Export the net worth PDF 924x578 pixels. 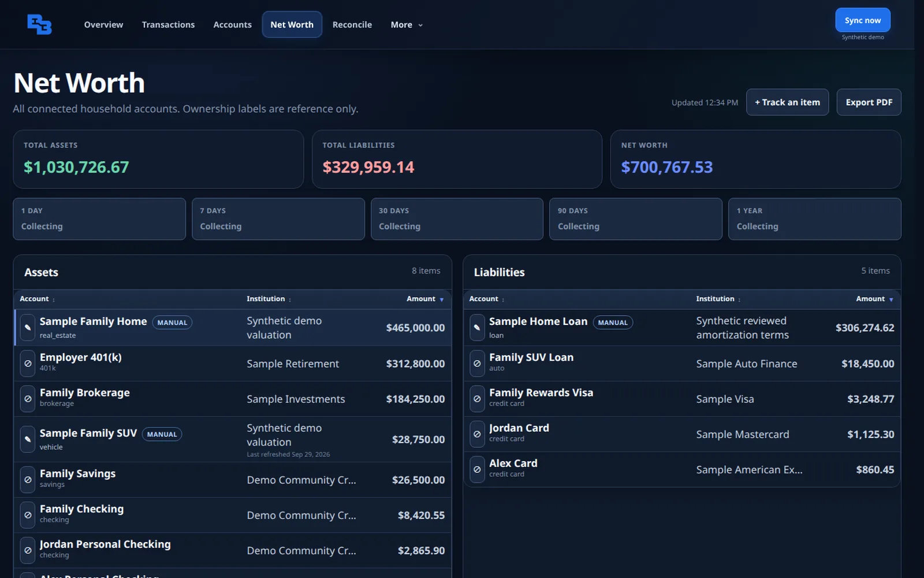869,102
